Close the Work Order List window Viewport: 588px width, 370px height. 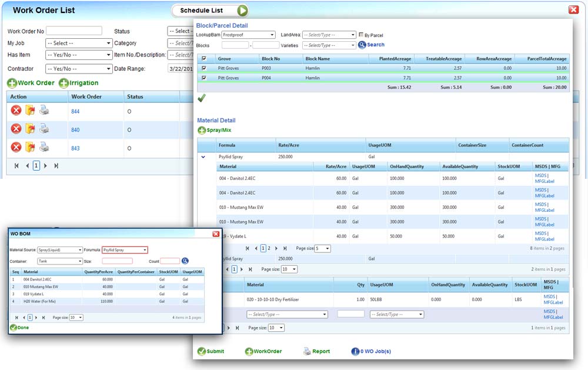(x=573, y=10)
